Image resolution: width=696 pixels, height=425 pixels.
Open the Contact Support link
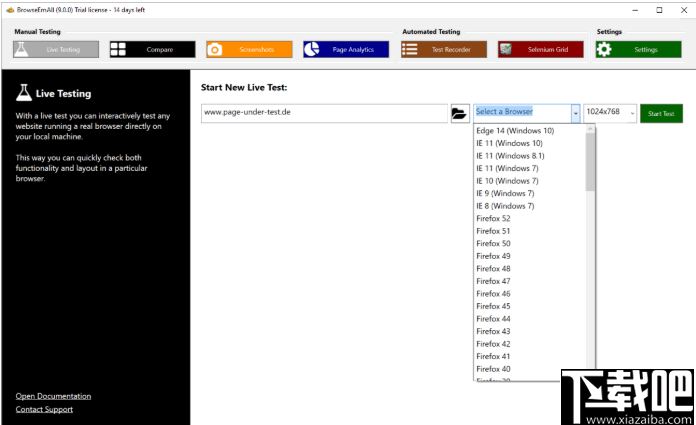(x=44, y=409)
